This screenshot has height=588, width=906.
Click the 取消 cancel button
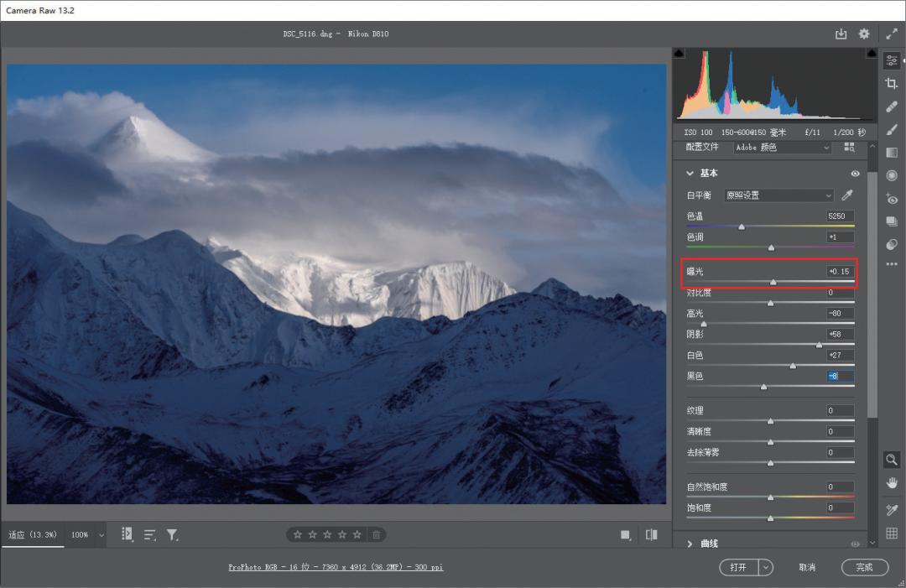807,567
